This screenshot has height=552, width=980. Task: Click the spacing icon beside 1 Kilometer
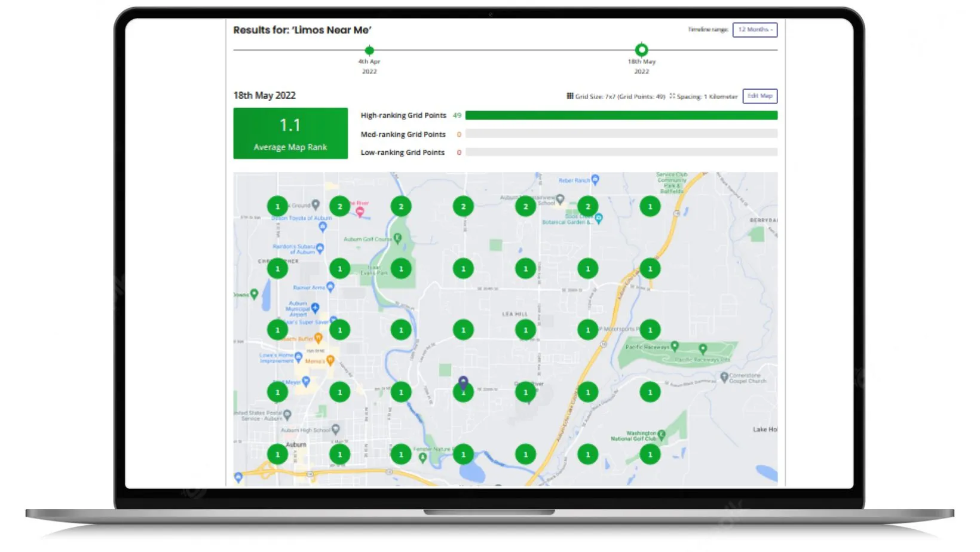672,96
